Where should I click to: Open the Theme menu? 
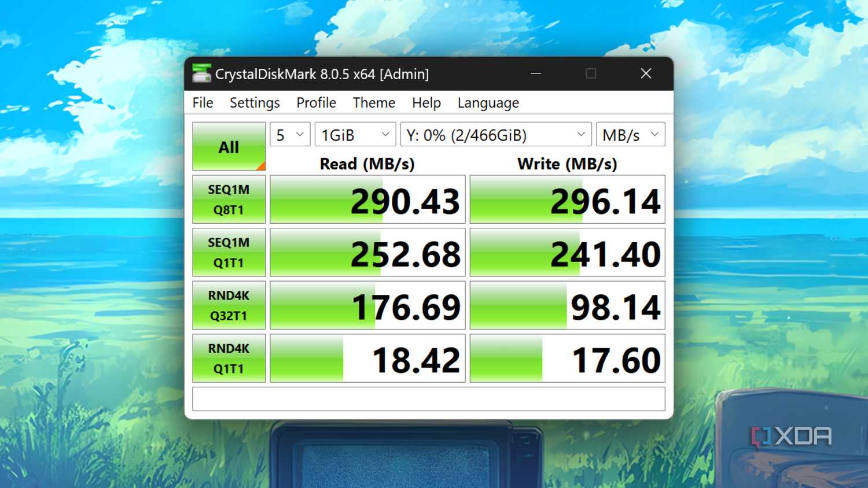pos(374,103)
